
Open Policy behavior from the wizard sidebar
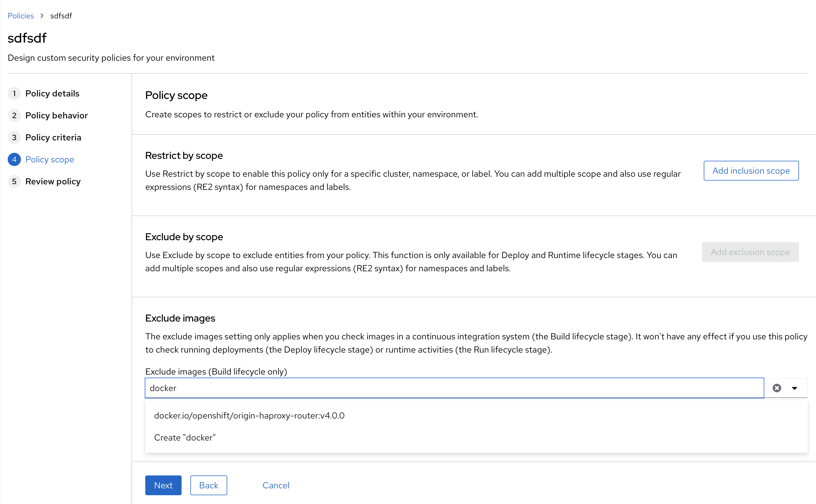click(57, 115)
